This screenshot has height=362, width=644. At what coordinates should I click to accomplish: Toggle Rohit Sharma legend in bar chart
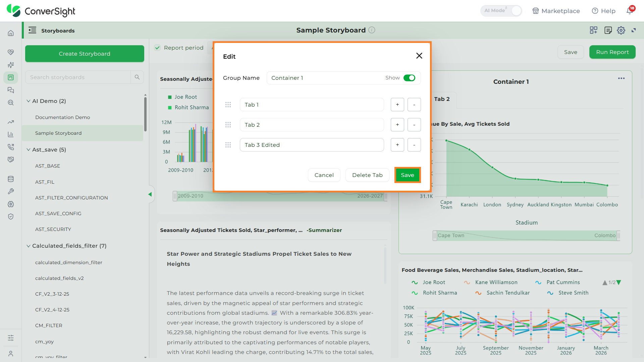click(188, 107)
